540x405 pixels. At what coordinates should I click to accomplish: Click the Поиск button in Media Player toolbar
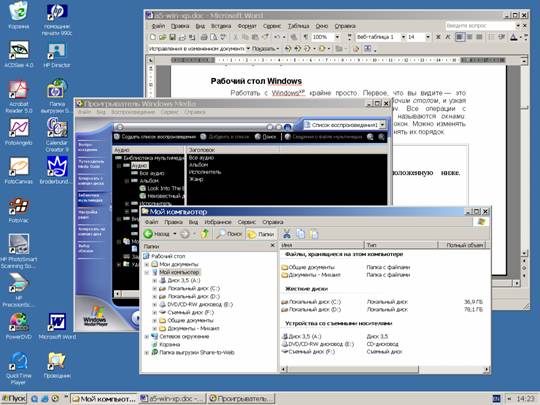266,137
